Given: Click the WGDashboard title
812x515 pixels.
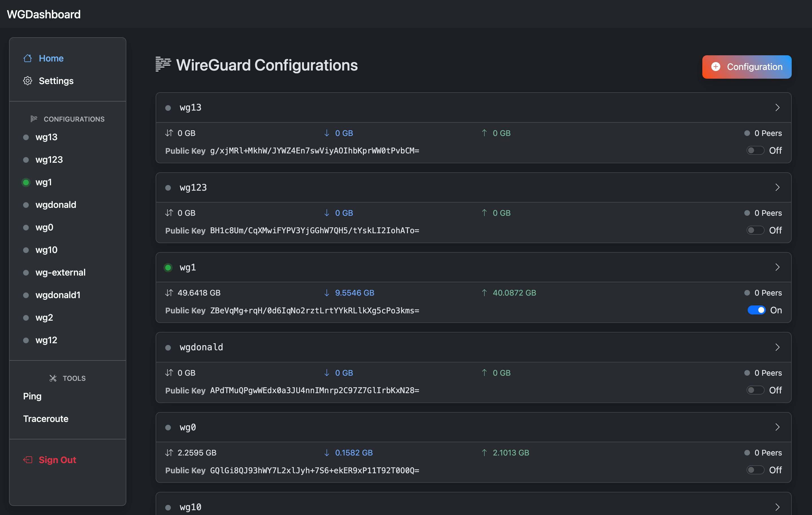Looking at the screenshot, I should coord(44,14).
